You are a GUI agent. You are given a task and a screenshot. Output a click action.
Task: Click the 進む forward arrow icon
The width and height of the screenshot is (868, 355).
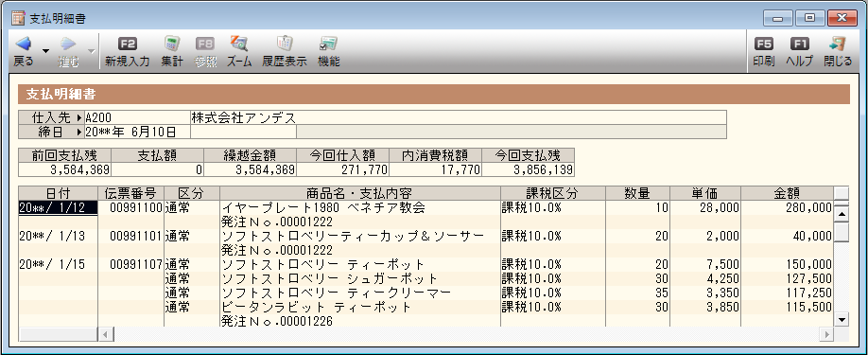(69, 44)
